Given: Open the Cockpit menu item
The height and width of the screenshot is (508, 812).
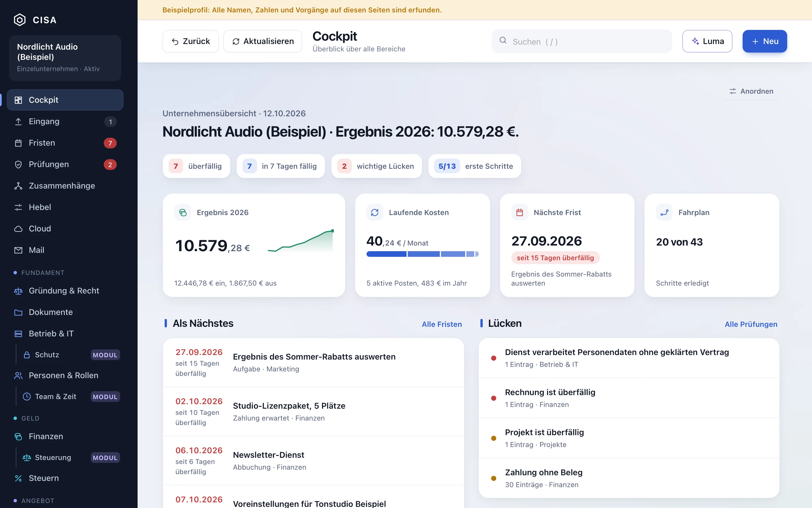Looking at the screenshot, I should click(65, 100).
